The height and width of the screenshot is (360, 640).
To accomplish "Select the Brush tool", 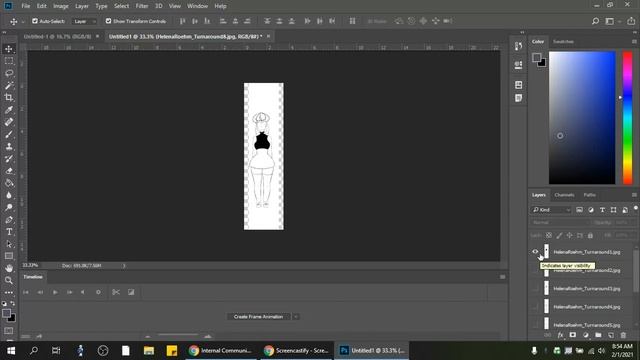I will [x=9, y=134].
